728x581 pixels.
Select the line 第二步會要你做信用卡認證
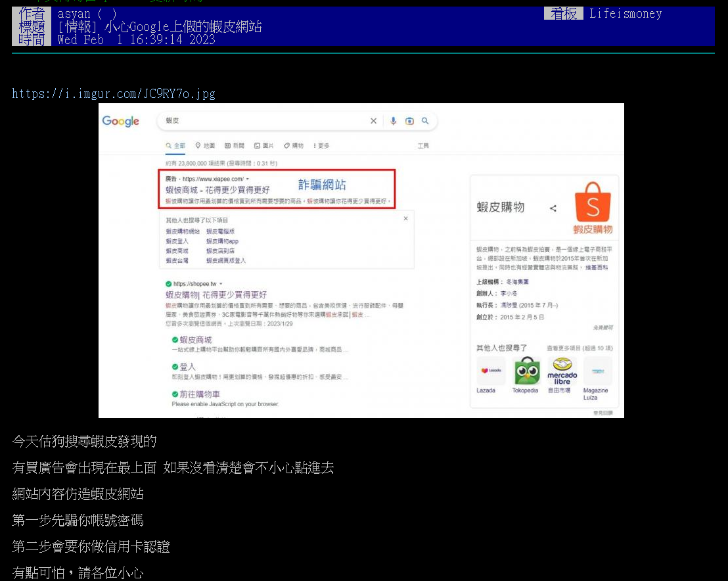[91, 547]
